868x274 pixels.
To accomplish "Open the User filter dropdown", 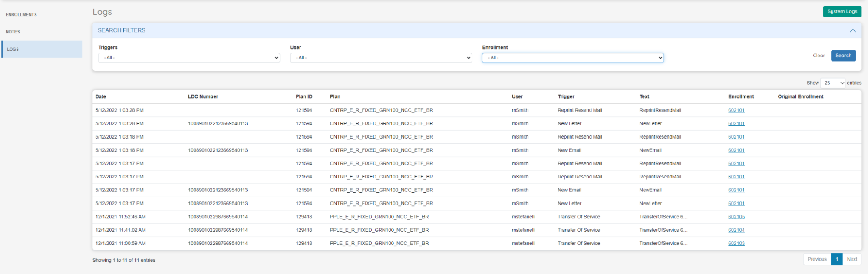I will pos(381,58).
